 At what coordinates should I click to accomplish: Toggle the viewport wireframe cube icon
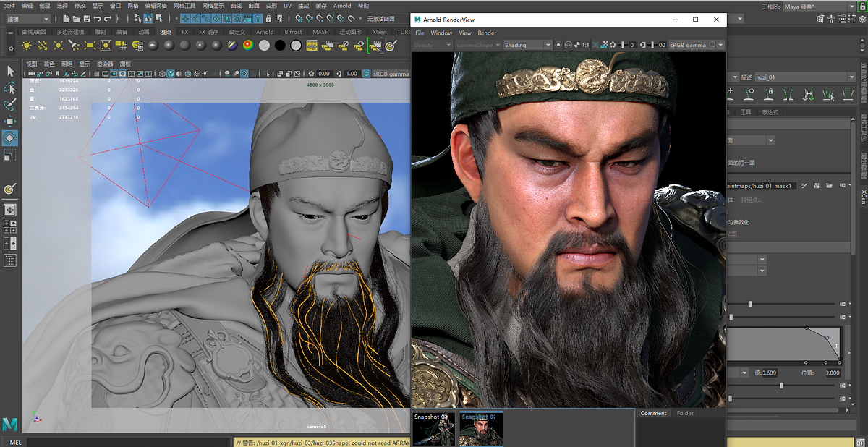(x=162, y=74)
